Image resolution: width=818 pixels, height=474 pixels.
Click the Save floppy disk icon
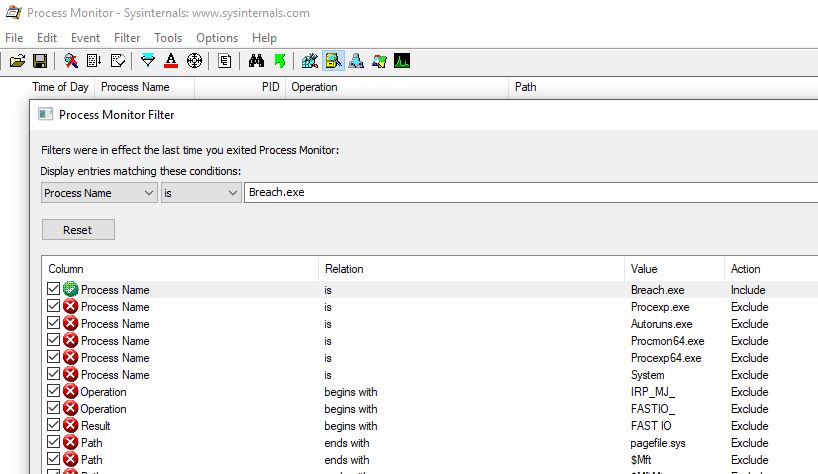(40, 61)
